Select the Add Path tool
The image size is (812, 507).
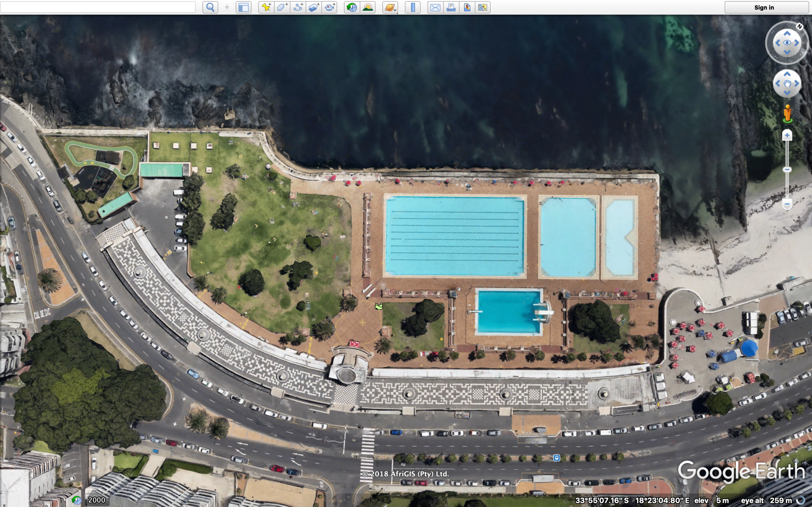(x=298, y=7)
